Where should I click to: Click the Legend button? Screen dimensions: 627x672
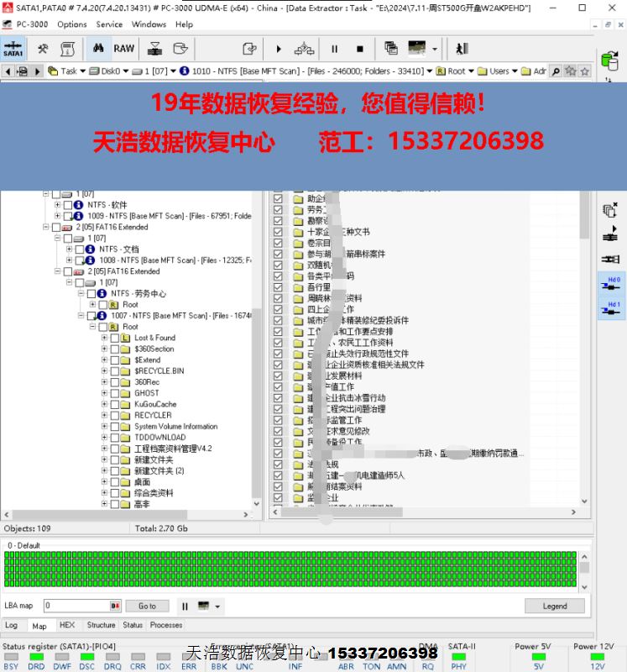(554, 606)
